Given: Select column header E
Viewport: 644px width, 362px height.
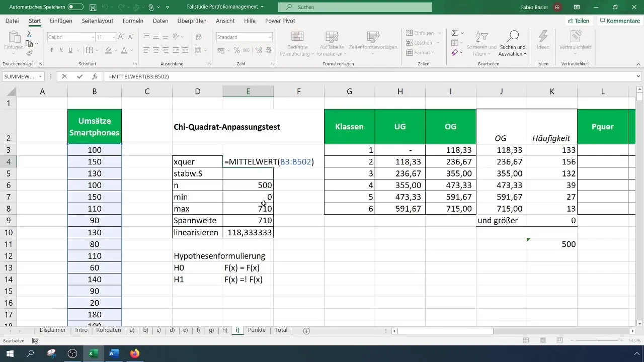Looking at the screenshot, I should 249,91.
